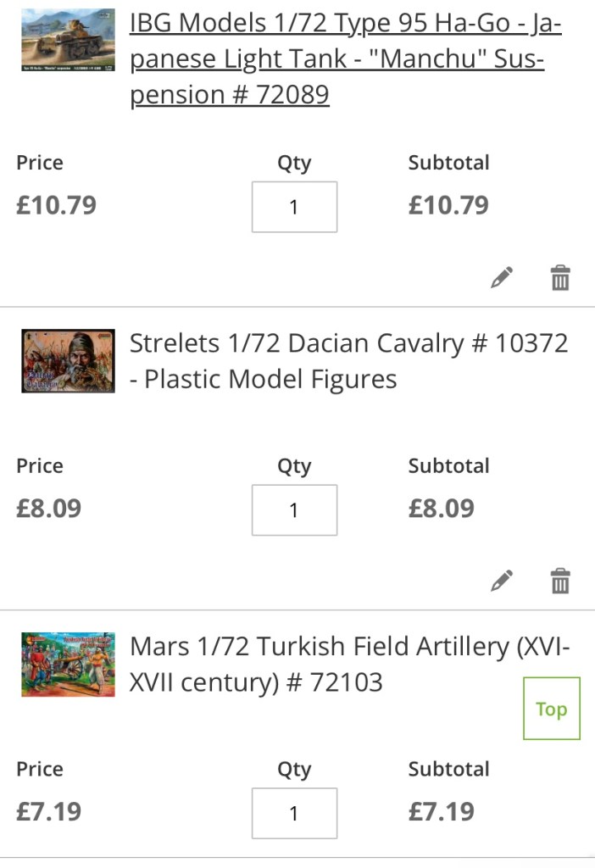Open the Dacian Cavalry box art thumbnail
Viewport: 595px width, 868px height.
pos(68,360)
